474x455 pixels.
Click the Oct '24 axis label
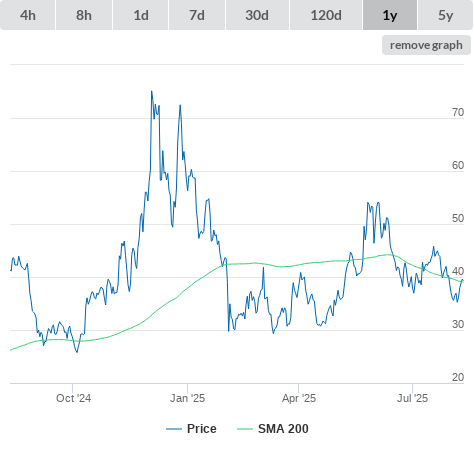[x=73, y=398]
